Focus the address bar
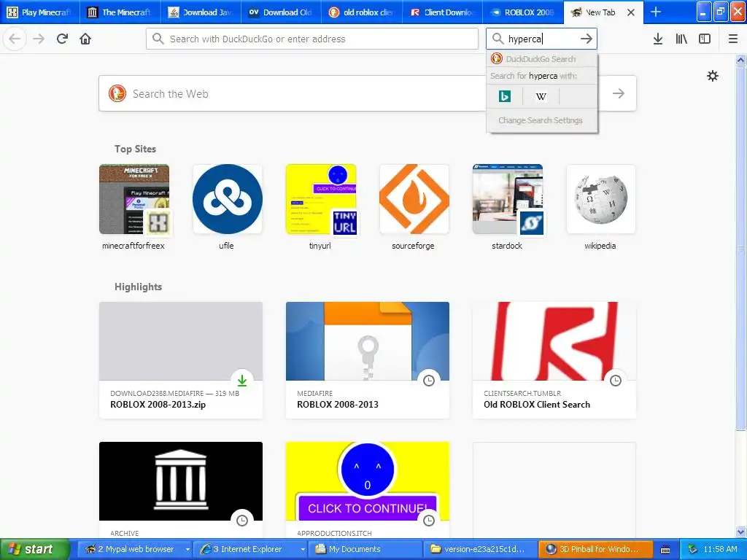This screenshot has height=560, width=747. click(312, 39)
